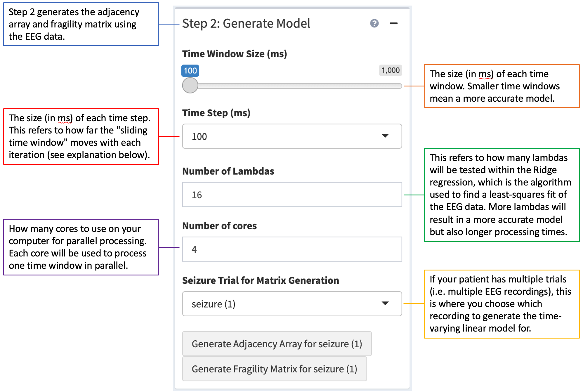583x392 pixels.
Task: Click the Time Step dropdown arrow
Action: [x=385, y=136]
